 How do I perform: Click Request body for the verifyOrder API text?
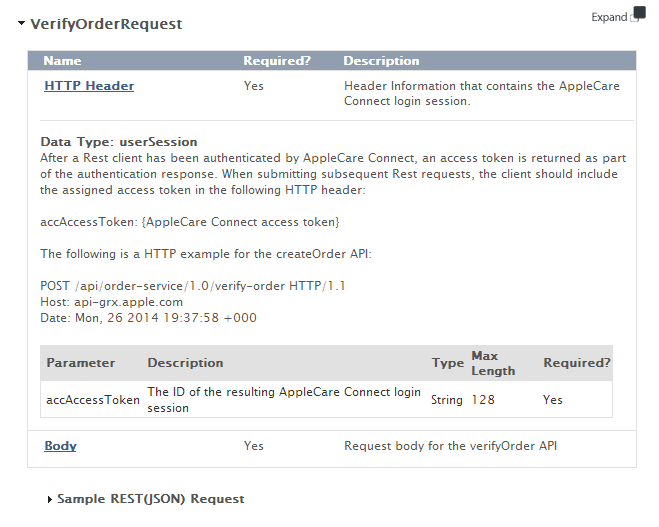coord(451,446)
